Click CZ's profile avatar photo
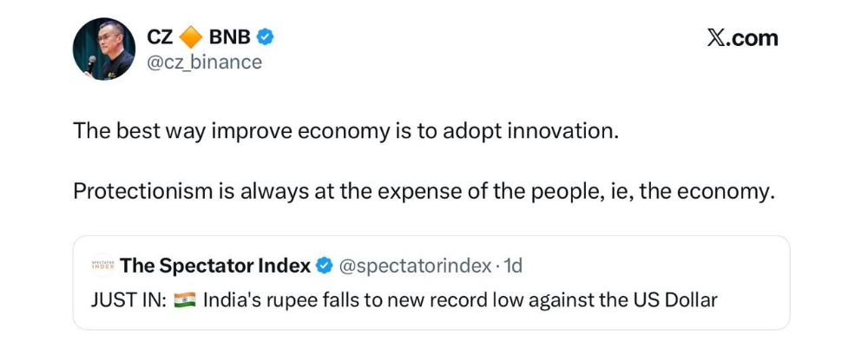Viewport: 868px width, 355px height. point(103,49)
